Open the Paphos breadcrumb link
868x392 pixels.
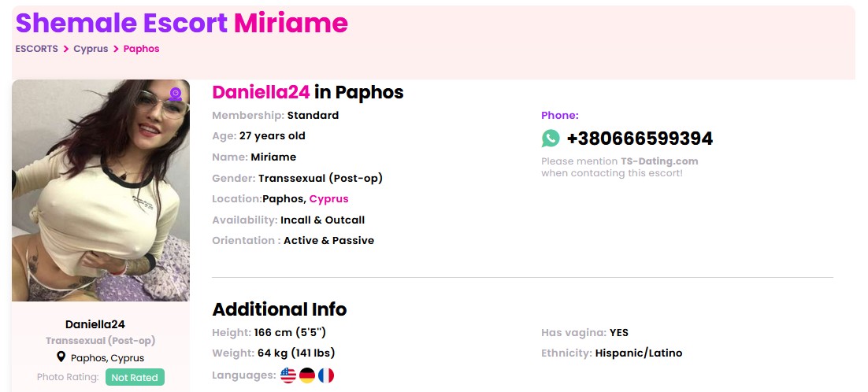pos(142,49)
